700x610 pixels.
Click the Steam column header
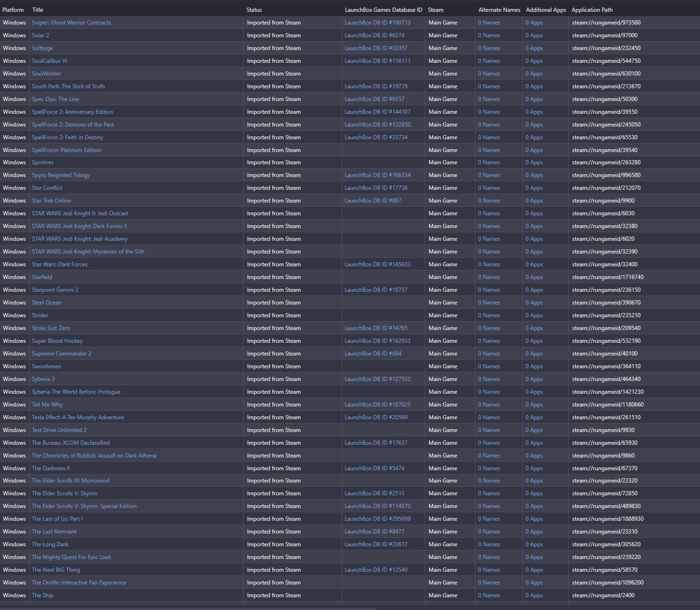click(x=436, y=10)
